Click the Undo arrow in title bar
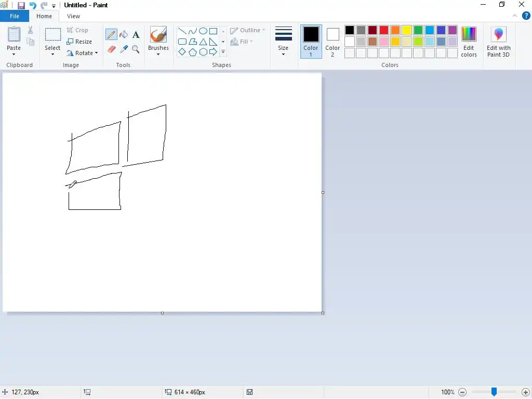 point(33,5)
